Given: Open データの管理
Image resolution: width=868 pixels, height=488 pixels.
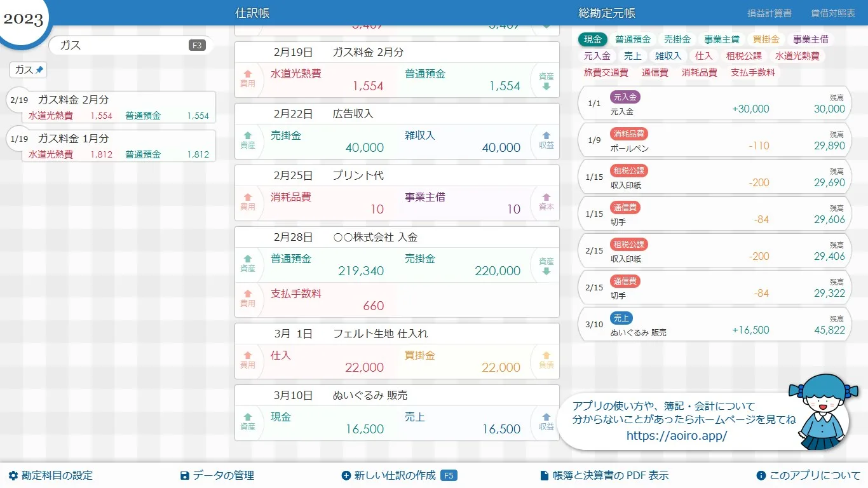Looking at the screenshot, I should pyautogui.click(x=217, y=475).
